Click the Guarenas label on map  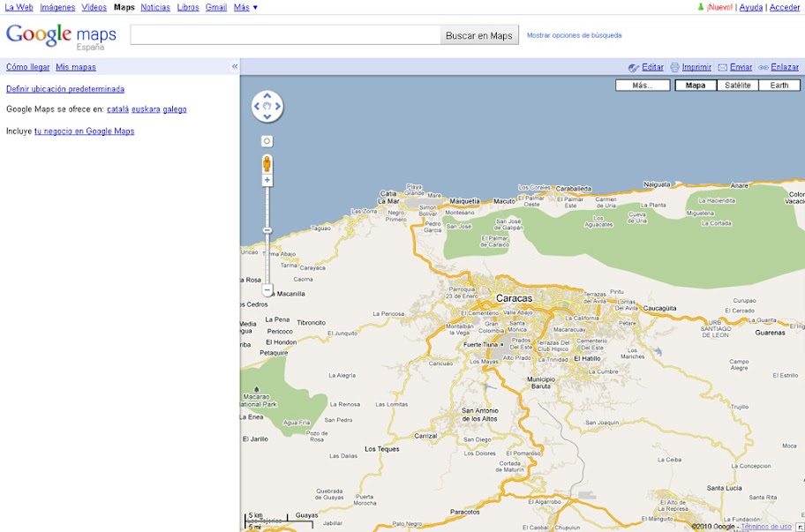(x=770, y=333)
